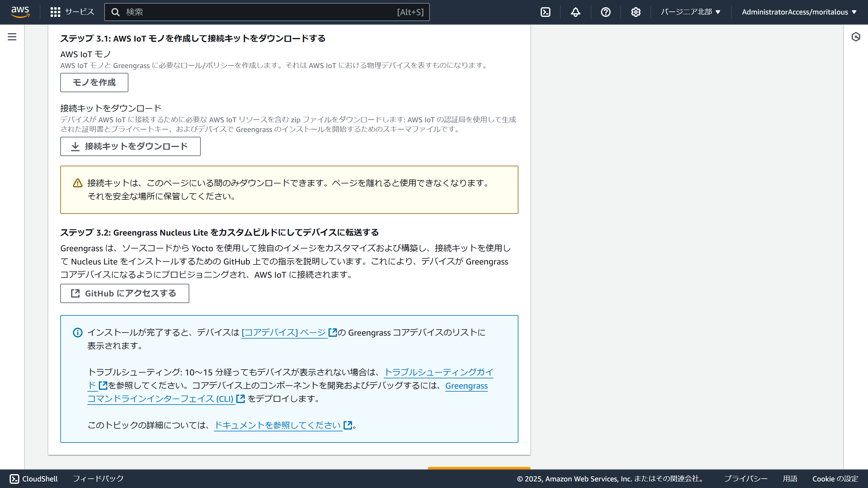Expand the バージニア北部 region dropdown
Screen dimensions: 868x488
click(690, 12)
